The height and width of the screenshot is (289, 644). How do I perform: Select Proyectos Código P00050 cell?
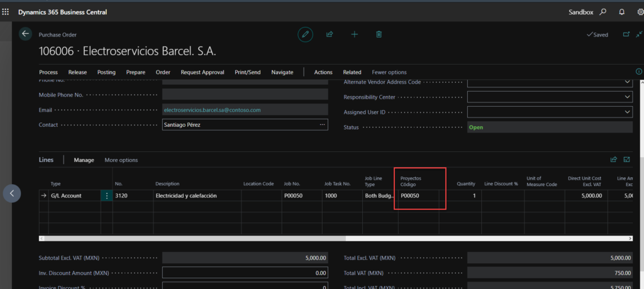(x=418, y=196)
